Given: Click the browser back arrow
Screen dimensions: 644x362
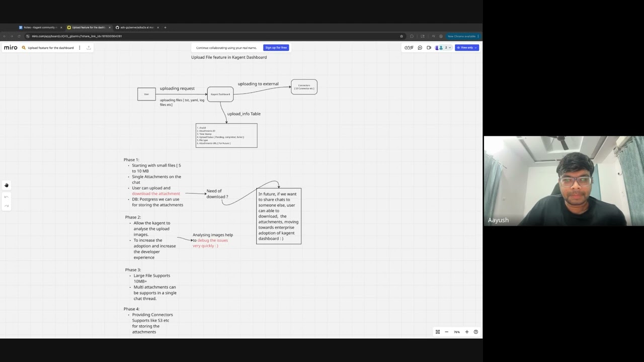Looking at the screenshot, I should tap(4, 36).
